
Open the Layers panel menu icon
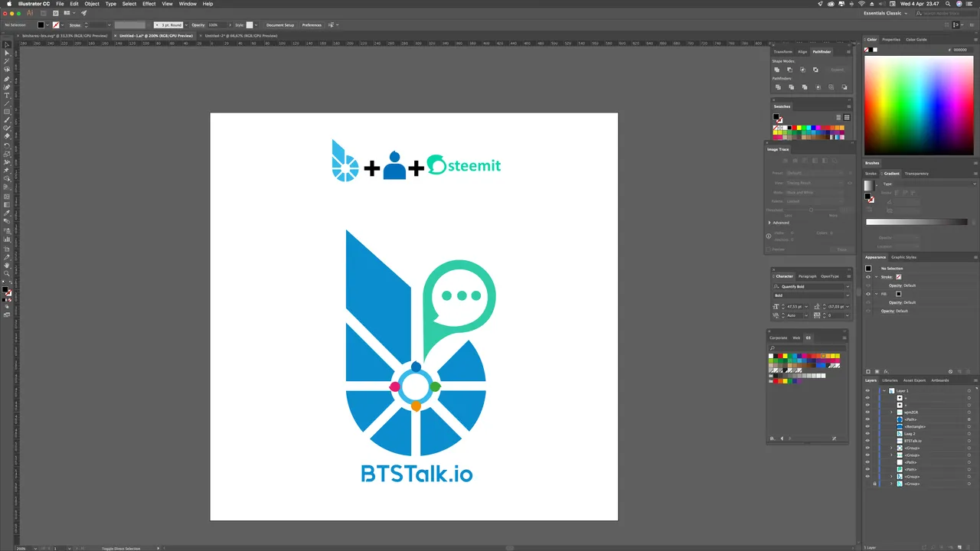975,380
